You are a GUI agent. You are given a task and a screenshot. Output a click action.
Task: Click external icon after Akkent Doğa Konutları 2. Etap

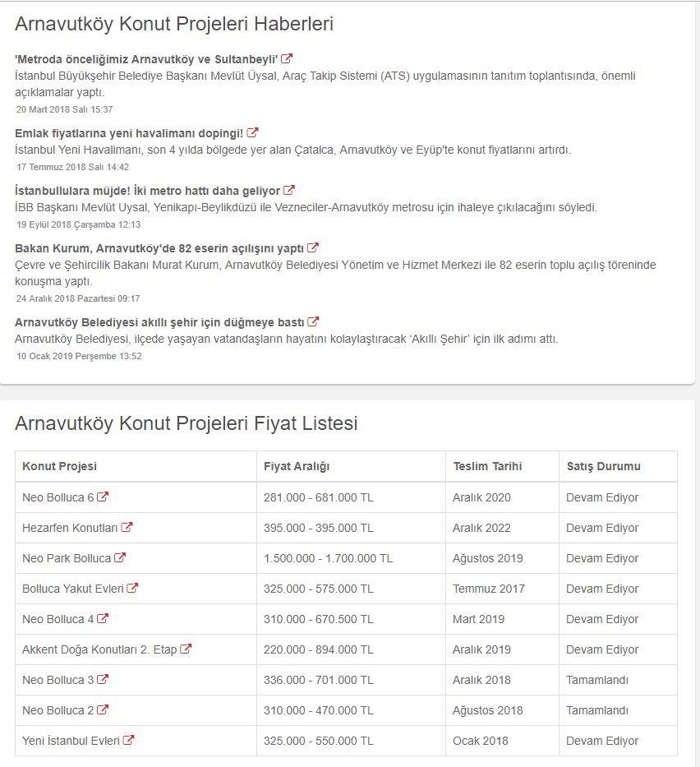tap(186, 649)
